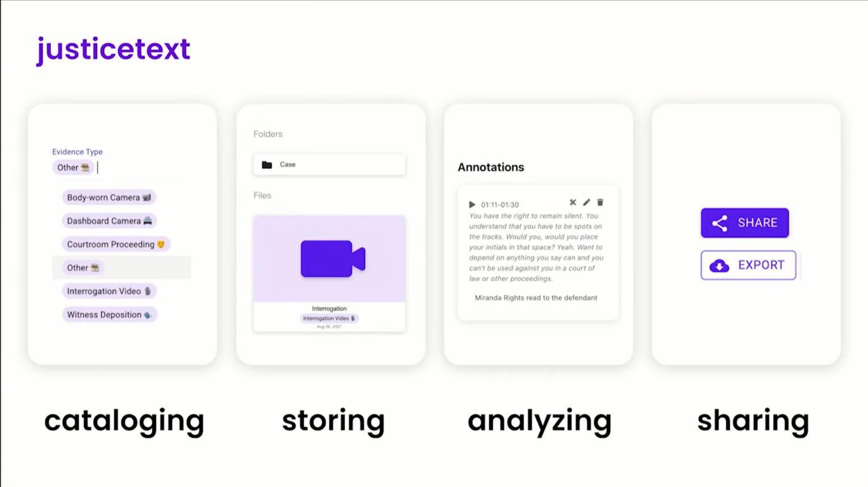868x487 pixels.
Task: Click EXPORT button to export data
Action: (x=748, y=265)
